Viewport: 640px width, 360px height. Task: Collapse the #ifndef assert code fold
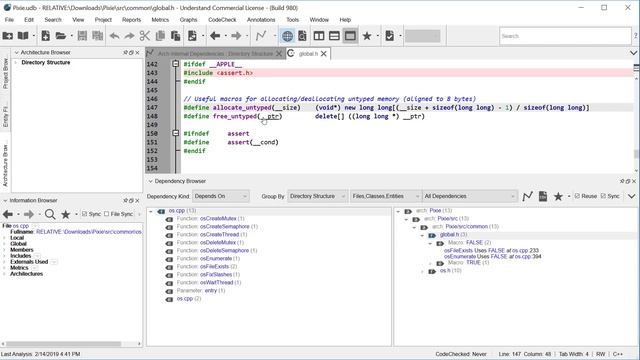[176, 133]
